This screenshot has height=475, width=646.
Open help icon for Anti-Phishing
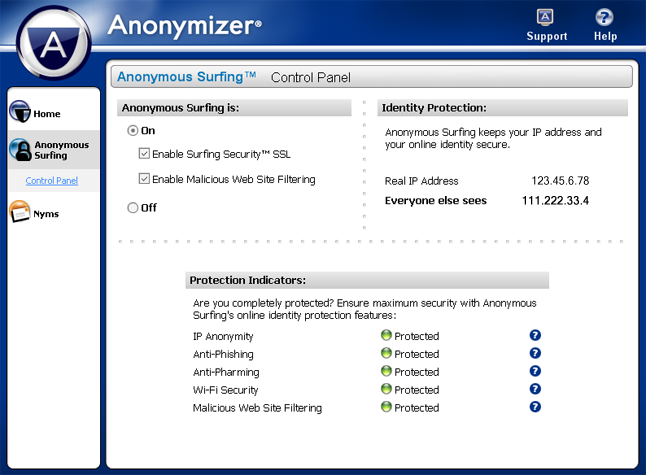(x=535, y=354)
